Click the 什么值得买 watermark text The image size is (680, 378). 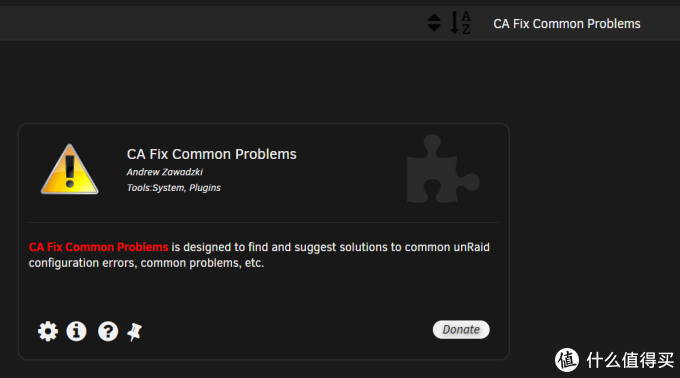tap(630, 360)
